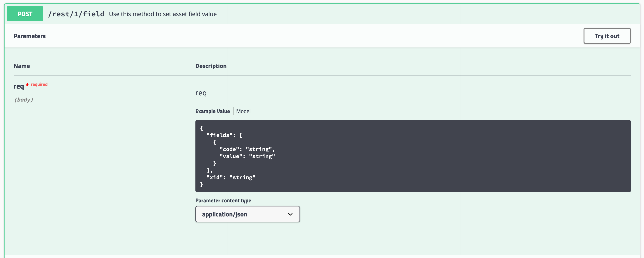The image size is (644, 258).
Task: Click the (body) parameter location text
Action: [23, 100]
